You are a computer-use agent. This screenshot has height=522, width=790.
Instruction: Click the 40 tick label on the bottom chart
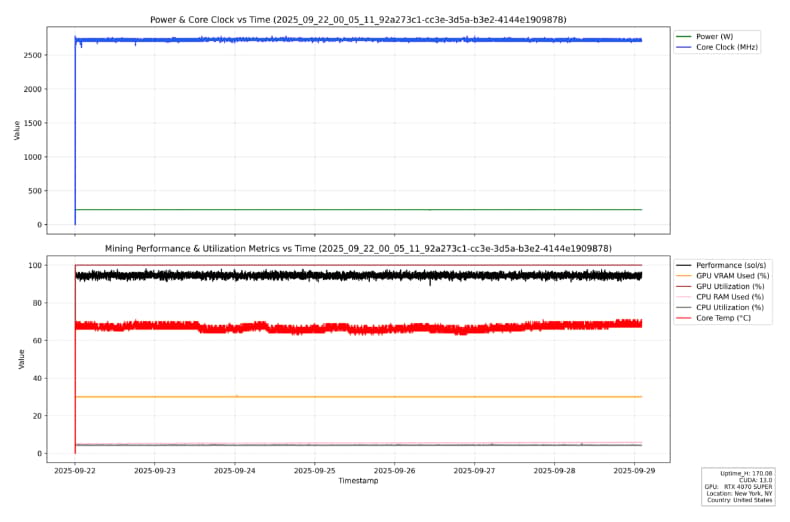[37, 378]
